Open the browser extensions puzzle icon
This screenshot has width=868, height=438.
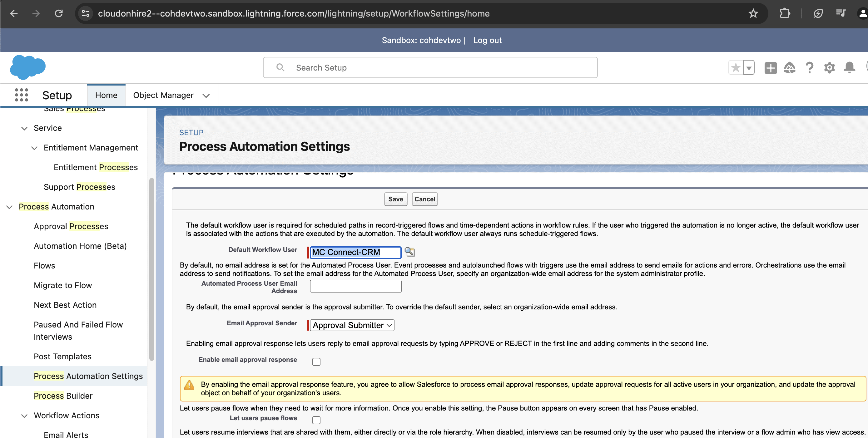click(785, 13)
